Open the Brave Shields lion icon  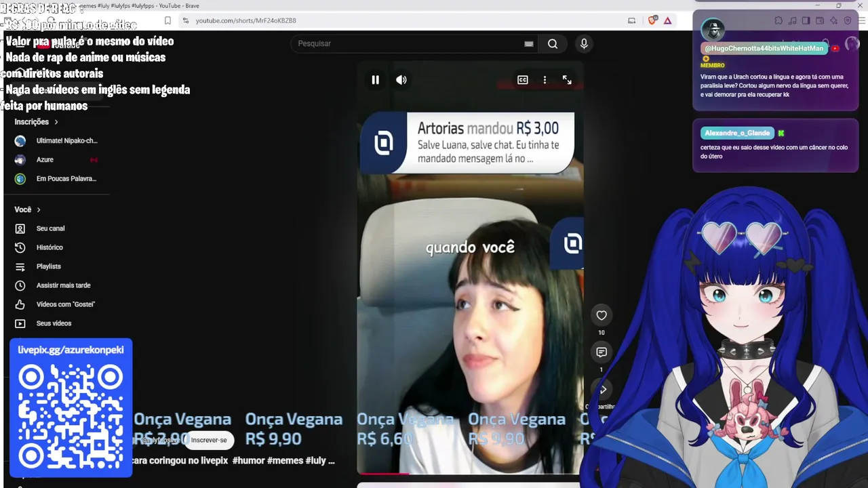652,20
